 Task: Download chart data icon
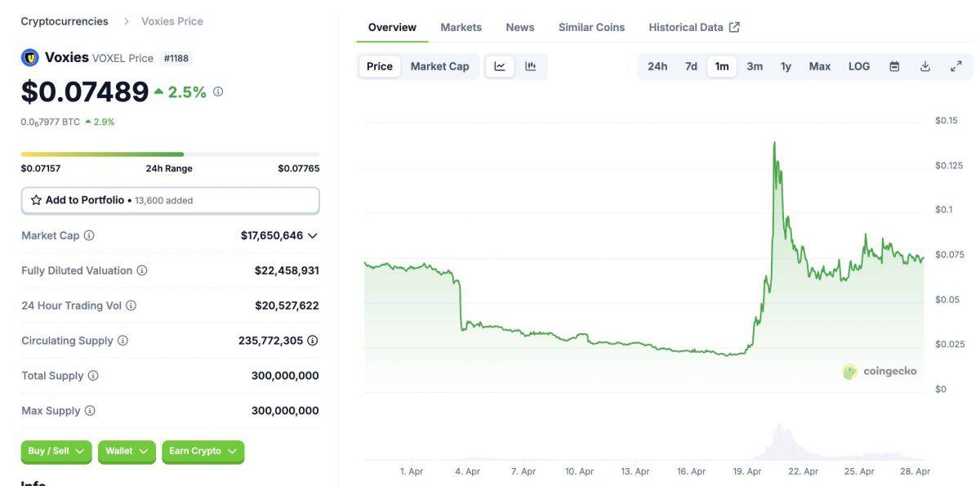point(925,66)
